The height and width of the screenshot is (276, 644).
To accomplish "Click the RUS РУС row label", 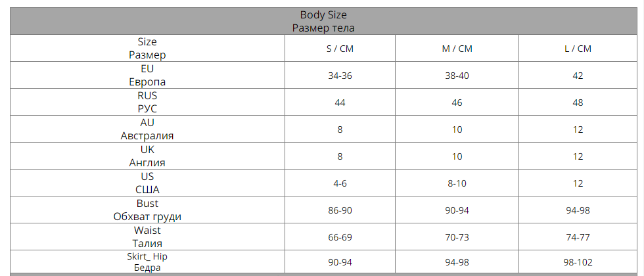I will pyautogui.click(x=147, y=103).
